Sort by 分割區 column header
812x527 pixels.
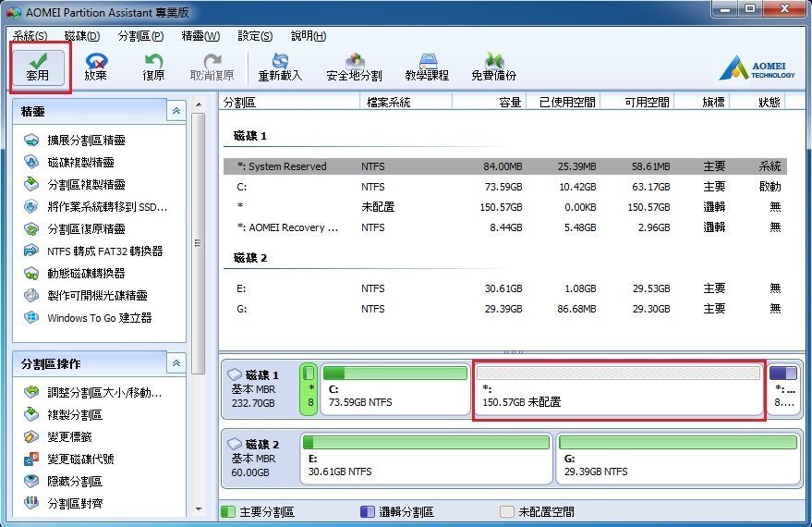coord(289,102)
